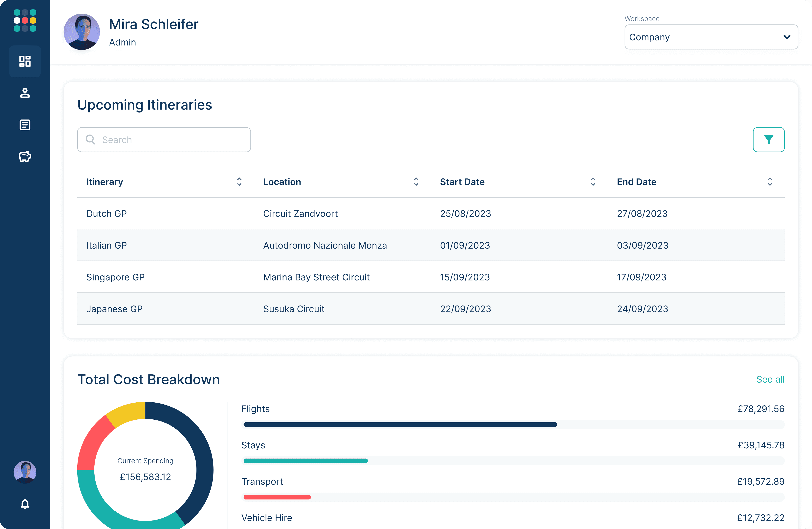Click the small sidebar avatar at bottom
The height and width of the screenshot is (529, 812).
(25, 472)
